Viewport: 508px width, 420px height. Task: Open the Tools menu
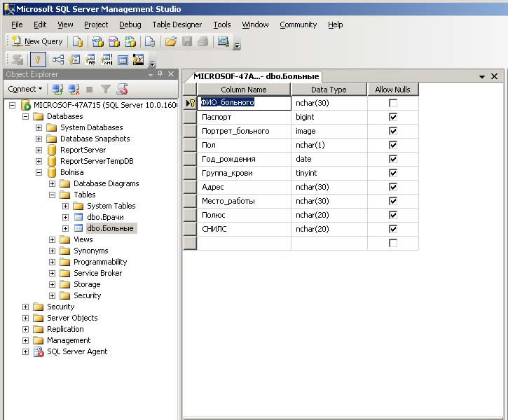tap(222, 25)
